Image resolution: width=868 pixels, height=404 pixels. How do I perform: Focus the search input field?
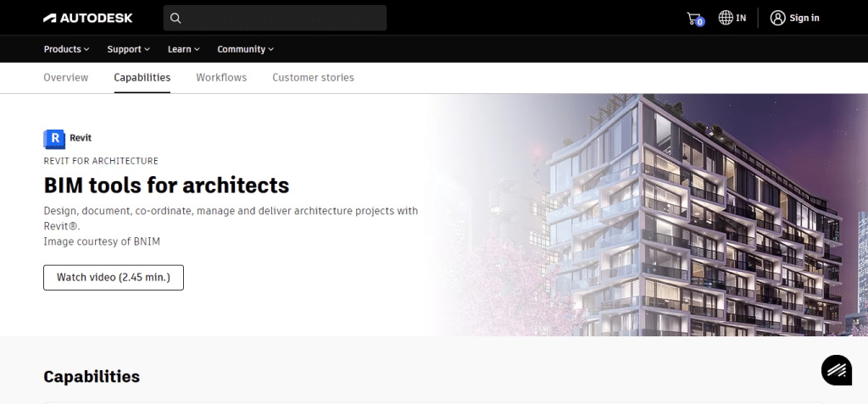(275, 19)
